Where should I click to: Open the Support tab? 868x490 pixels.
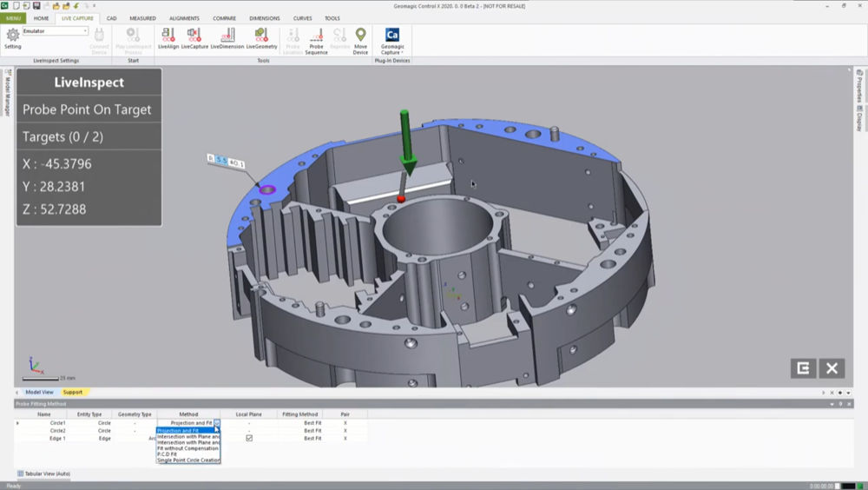pyautogui.click(x=73, y=392)
